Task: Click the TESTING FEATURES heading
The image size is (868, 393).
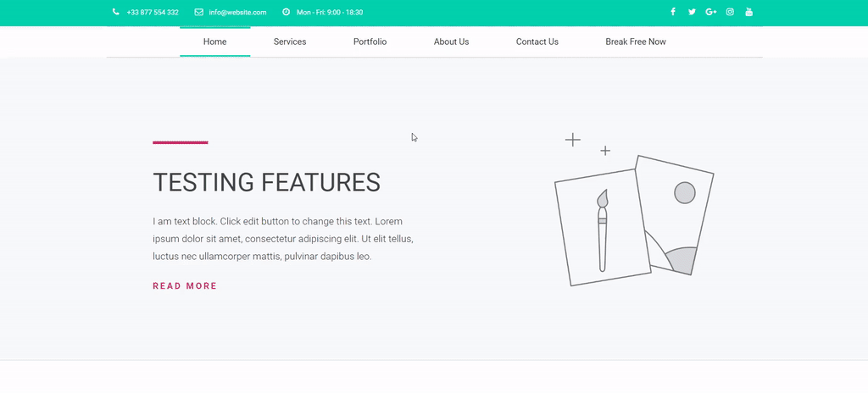Action: pos(266,182)
